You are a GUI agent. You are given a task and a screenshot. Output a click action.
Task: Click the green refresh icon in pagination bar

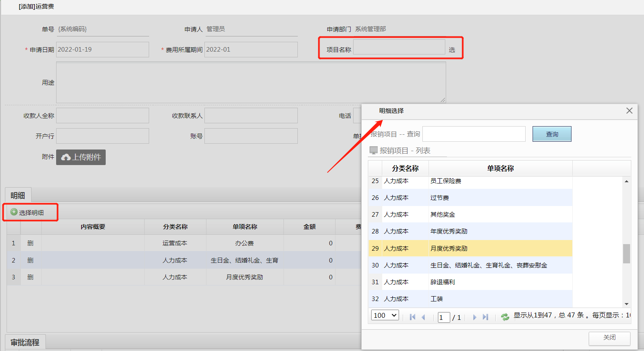coord(505,317)
